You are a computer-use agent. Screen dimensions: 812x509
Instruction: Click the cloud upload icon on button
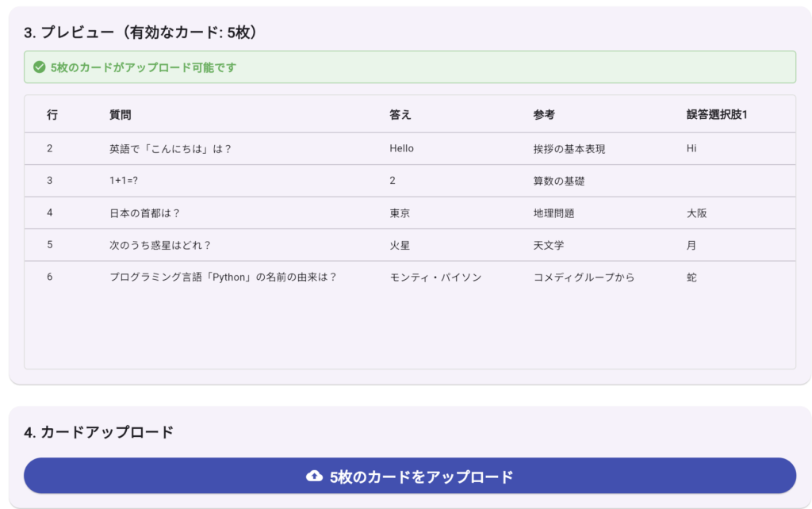(314, 476)
